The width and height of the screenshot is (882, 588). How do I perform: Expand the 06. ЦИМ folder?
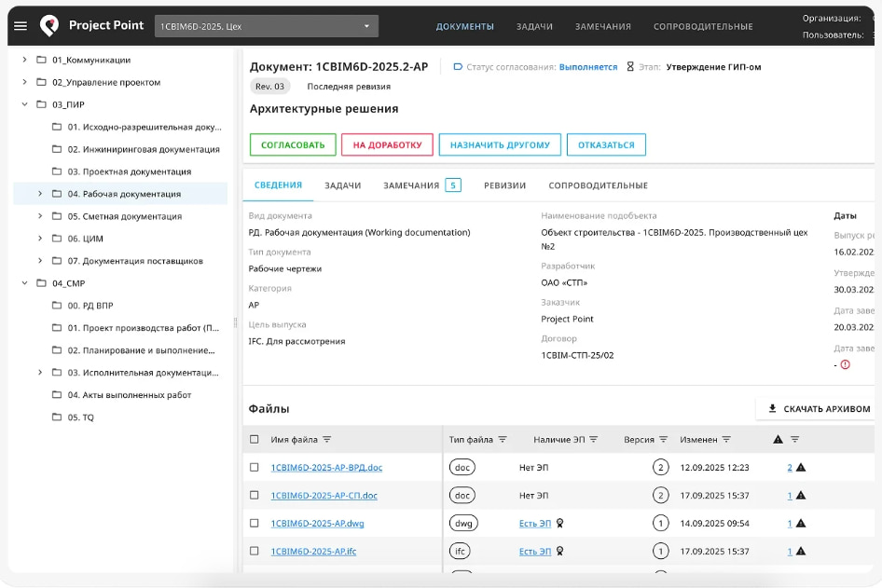40,239
